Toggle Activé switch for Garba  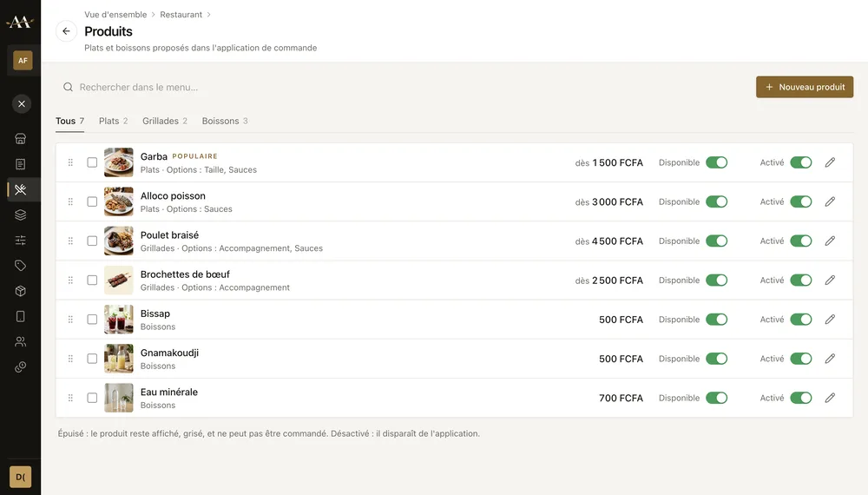(x=801, y=162)
